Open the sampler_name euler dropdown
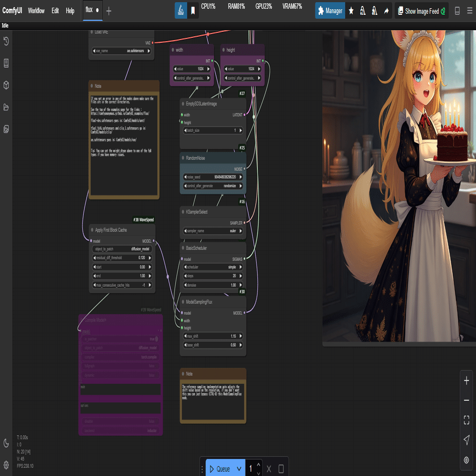476x476 pixels. [x=214, y=231]
